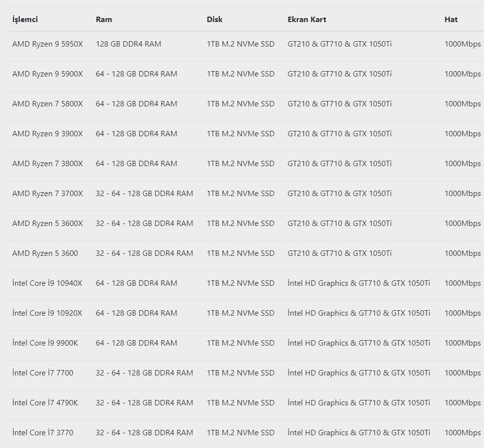Click the Ram column header
484x448 pixels.
point(104,20)
